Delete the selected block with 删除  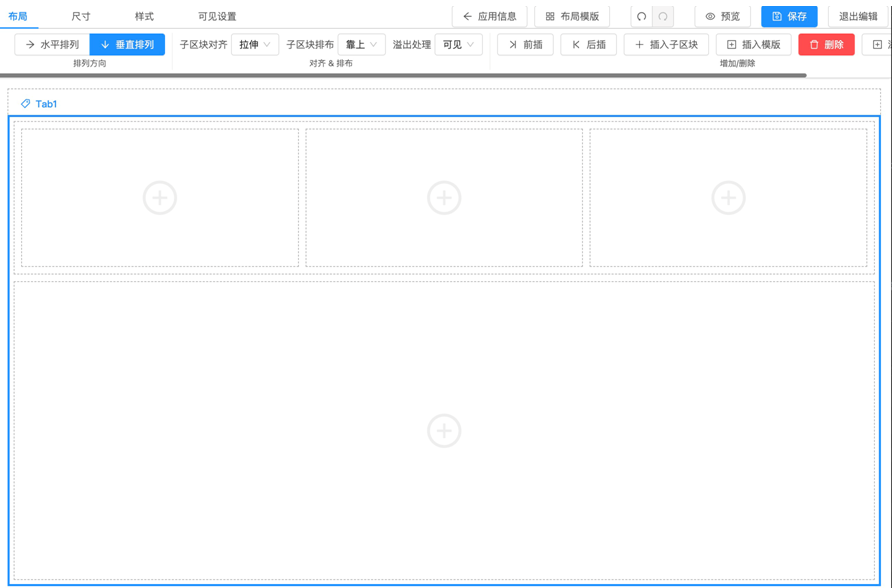(x=826, y=44)
